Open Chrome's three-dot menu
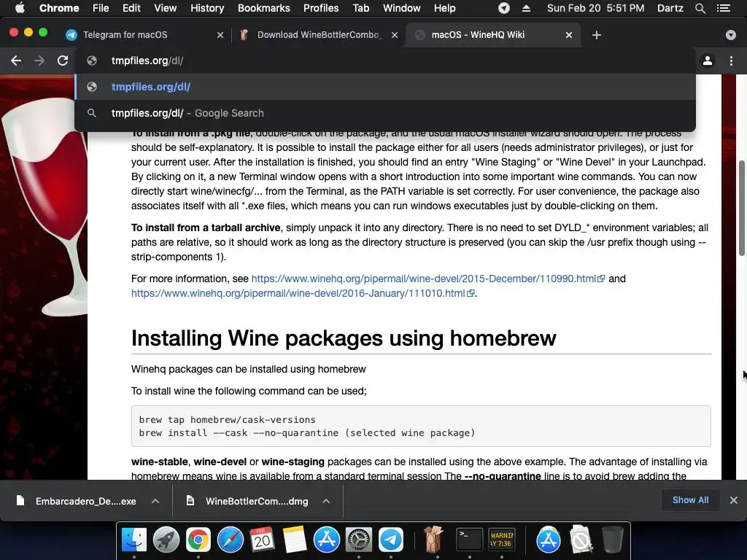This screenshot has height=560, width=747. click(x=731, y=61)
